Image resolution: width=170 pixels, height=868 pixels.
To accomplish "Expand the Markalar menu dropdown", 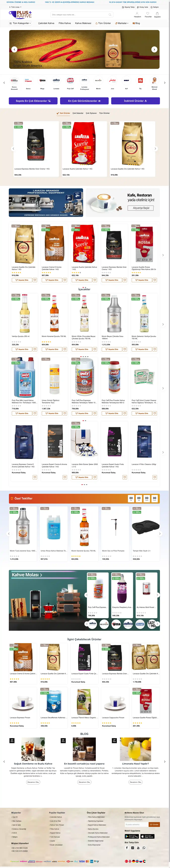I will point(122,23).
